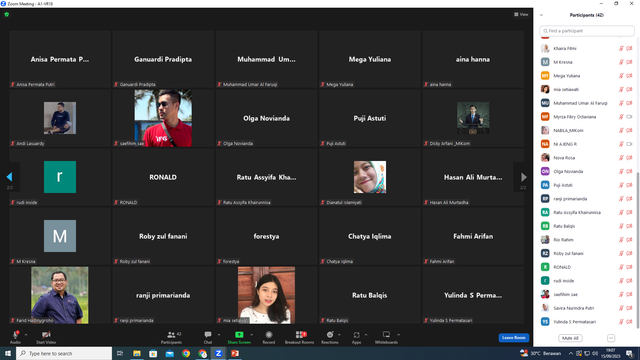
Task: Open the Windows Start menu
Action: click(8, 353)
